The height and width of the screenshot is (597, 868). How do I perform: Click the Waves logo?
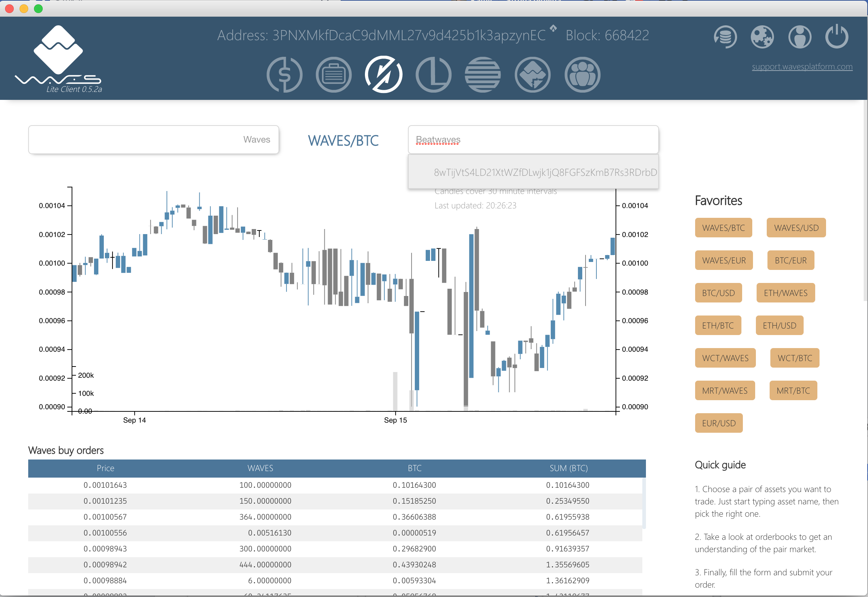pyautogui.click(x=58, y=59)
